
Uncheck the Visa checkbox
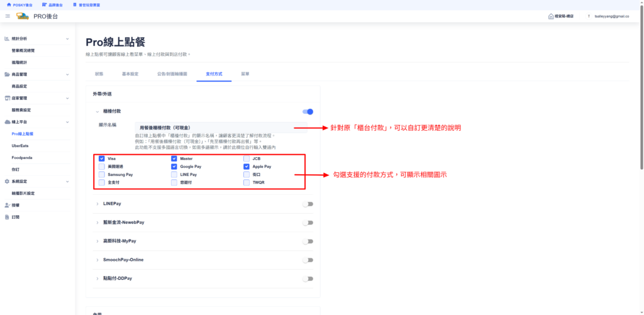pos(101,158)
